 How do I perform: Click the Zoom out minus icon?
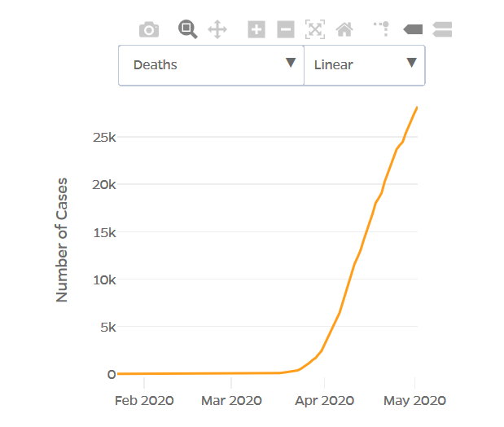[x=286, y=29]
